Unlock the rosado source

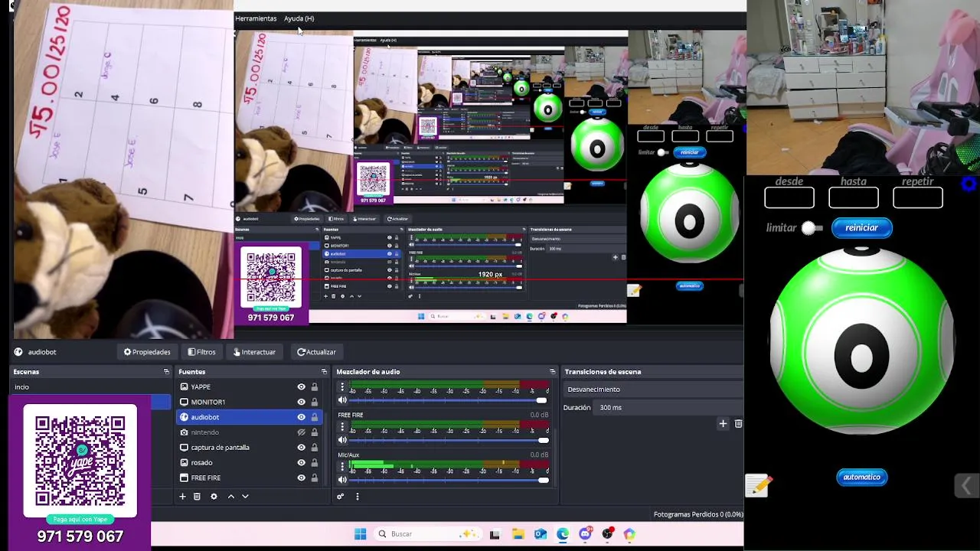pyautogui.click(x=314, y=463)
